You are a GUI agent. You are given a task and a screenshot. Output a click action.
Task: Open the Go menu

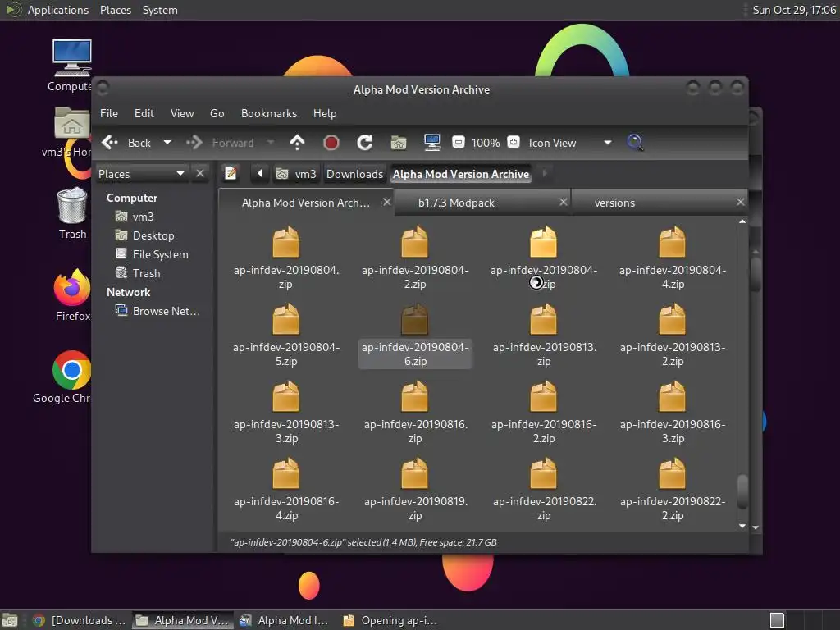(x=217, y=113)
